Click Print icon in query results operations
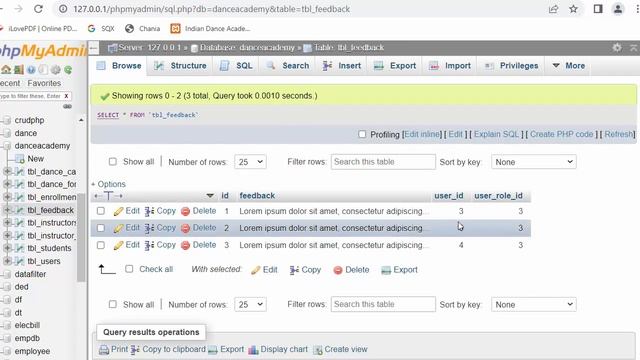The width and height of the screenshot is (640, 360). click(x=104, y=350)
